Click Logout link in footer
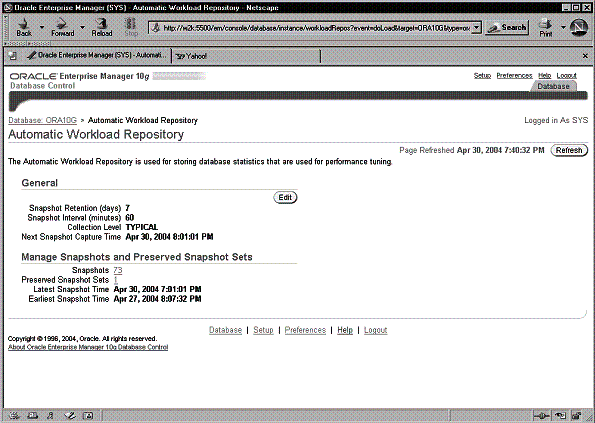The width and height of the screenshot is (595, 423). [376, 330]
